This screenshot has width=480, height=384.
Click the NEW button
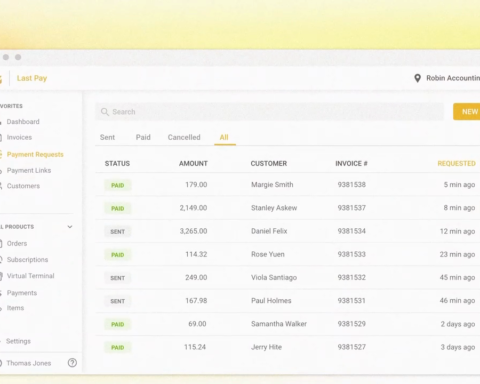[x=467, y=112]
